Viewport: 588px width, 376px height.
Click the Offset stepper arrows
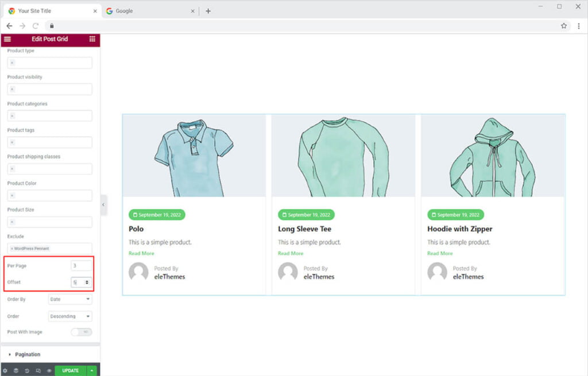tap(87, 282)
